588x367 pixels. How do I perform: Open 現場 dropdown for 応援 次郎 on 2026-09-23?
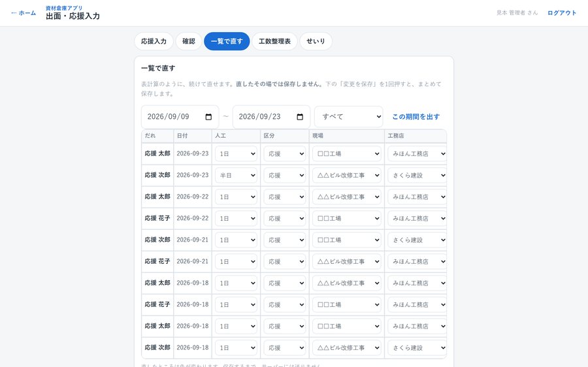click(x=347, y=176)
